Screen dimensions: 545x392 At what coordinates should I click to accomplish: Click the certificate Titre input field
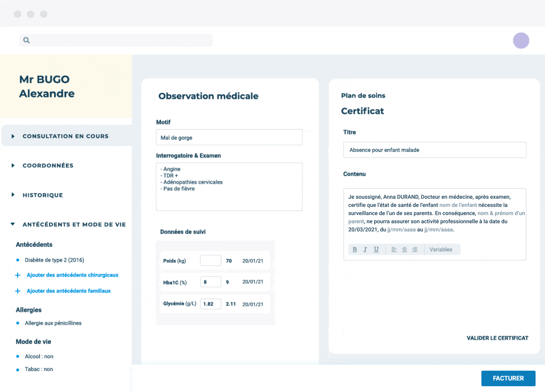[435, 150]
